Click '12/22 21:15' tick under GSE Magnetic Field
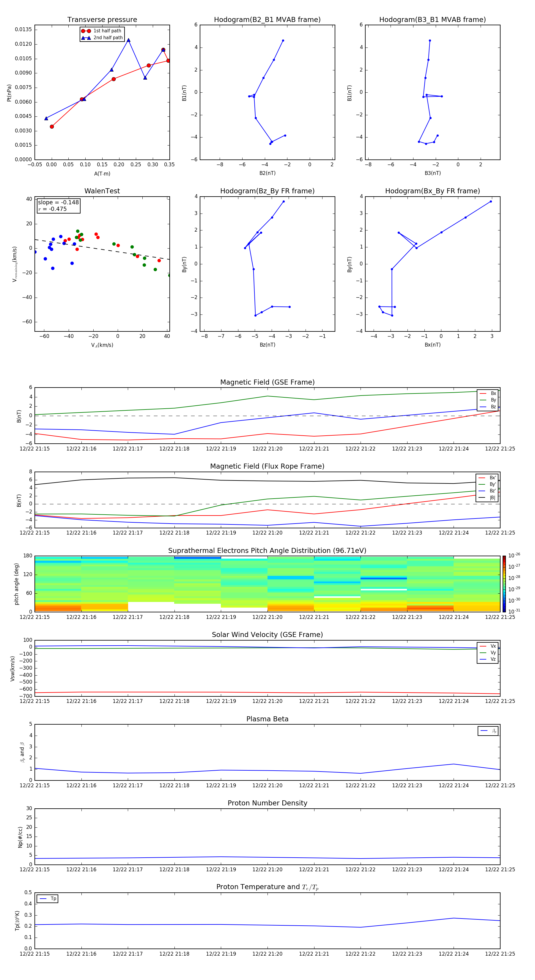The width and height of the screenshot is (535, 980). (x=35, y=449)
